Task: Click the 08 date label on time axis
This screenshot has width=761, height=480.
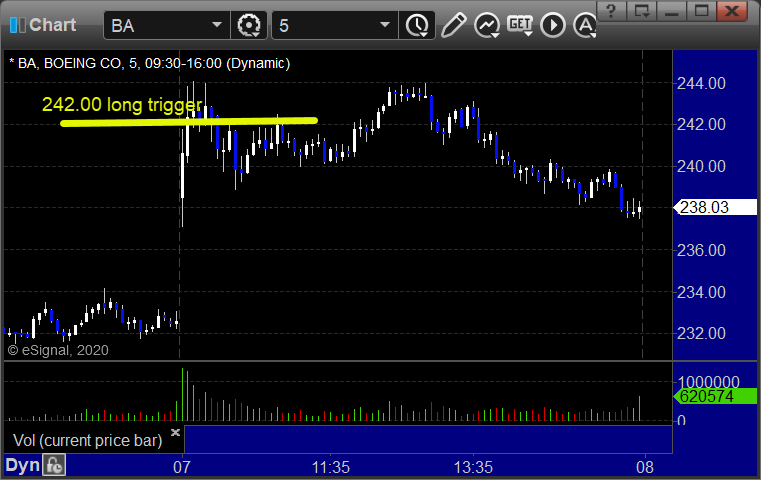Action: 645,467
